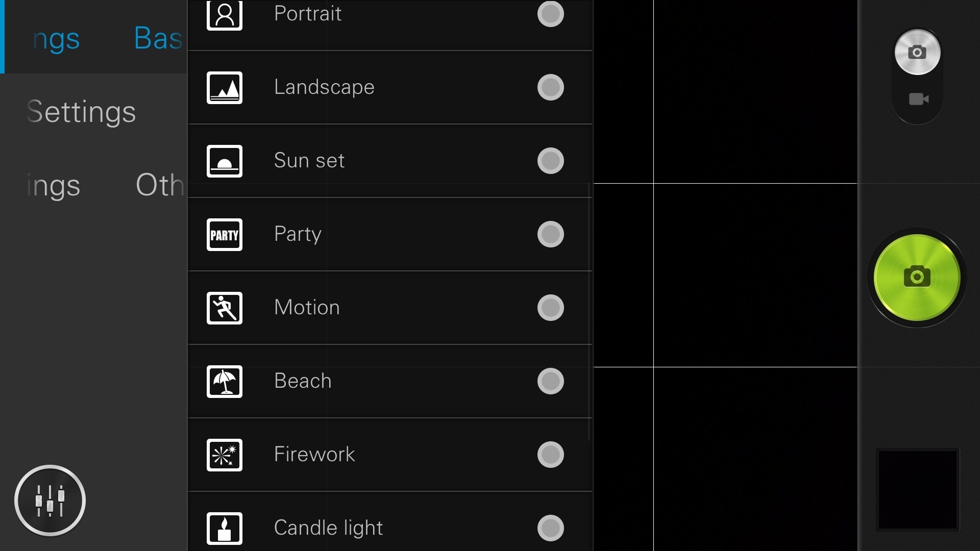Tap the Landscape scene icon
The width and height of the screenshot is (980, 551).
click(225, 88)
